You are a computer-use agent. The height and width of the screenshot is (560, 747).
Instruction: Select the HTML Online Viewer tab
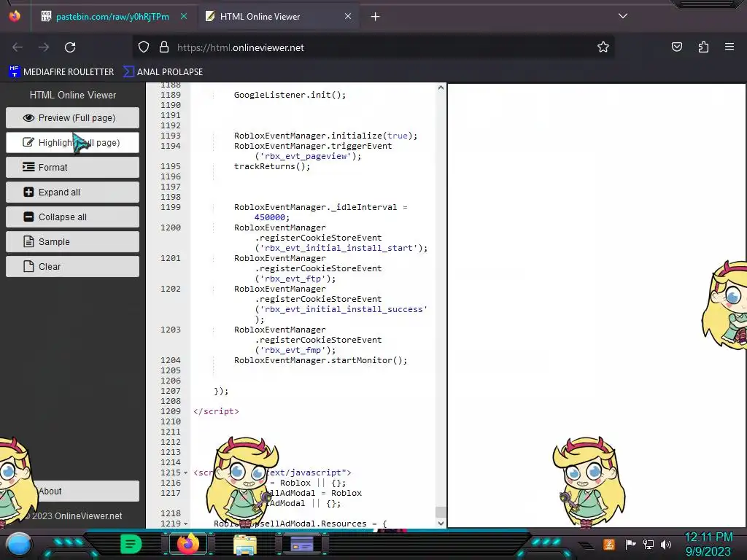point(260,17)
